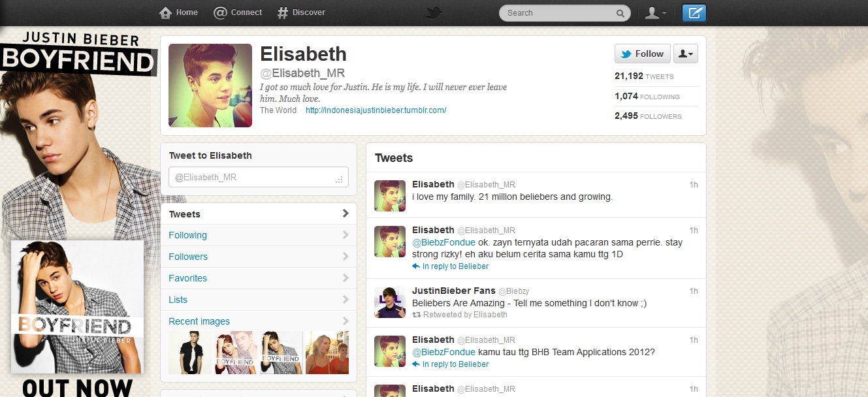Viewport: 868px width, 397px height.
Task: Open the 1,074 following count
Action: pos(647,97)
